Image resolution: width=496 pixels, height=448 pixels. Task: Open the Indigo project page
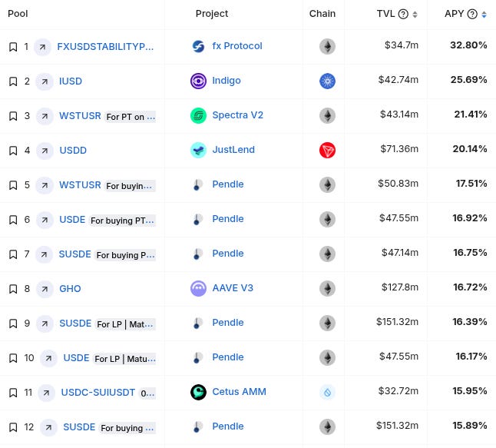227,81
